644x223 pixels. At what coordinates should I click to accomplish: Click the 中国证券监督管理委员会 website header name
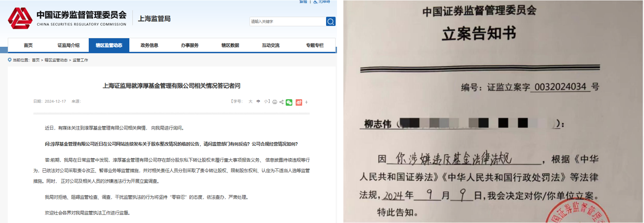click(x=81, y=15)
